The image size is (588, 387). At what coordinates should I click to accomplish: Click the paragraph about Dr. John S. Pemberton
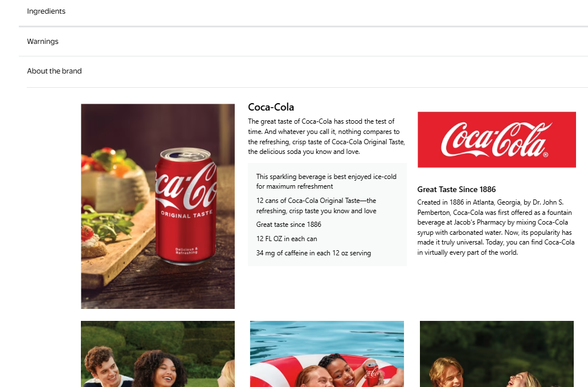[x=496, y=227]
